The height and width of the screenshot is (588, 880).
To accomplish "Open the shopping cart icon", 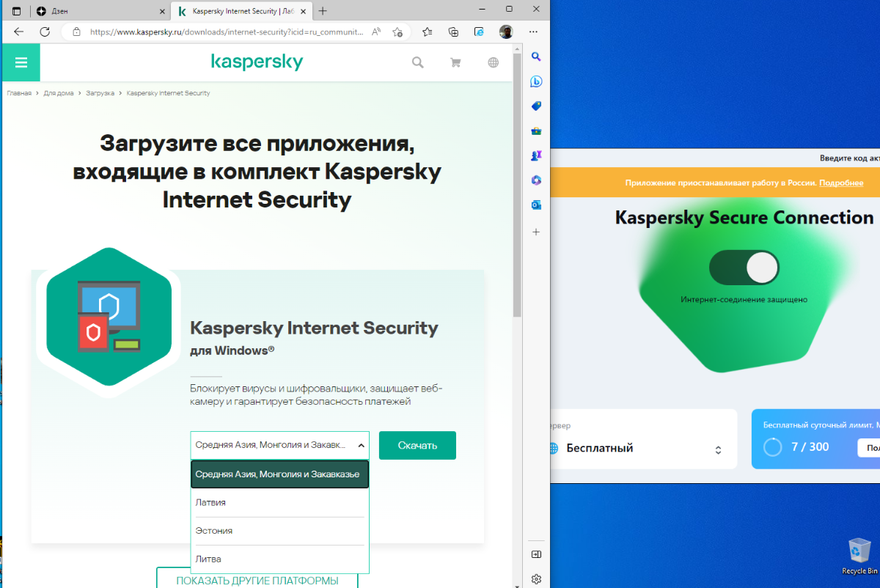I will point(455,63).
